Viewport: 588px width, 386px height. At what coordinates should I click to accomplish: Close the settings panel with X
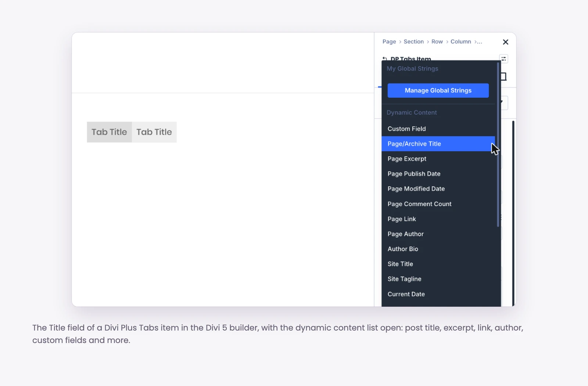505,42
